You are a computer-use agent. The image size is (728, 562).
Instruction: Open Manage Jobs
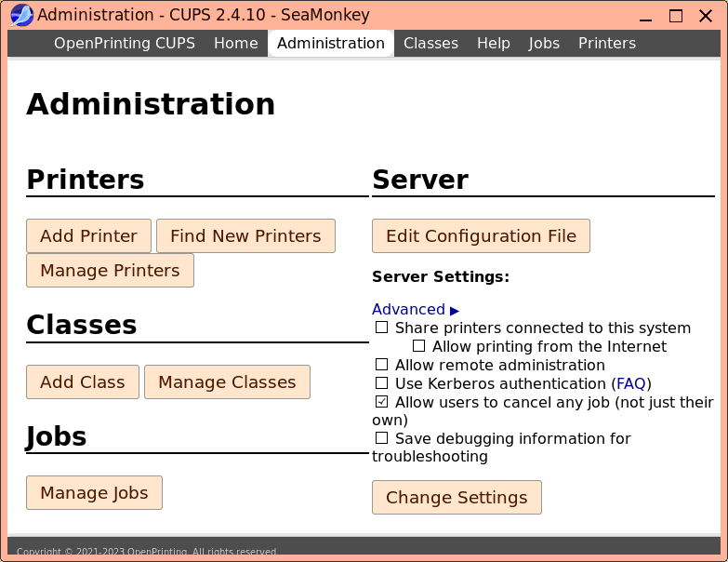click(x=94, y=493)
